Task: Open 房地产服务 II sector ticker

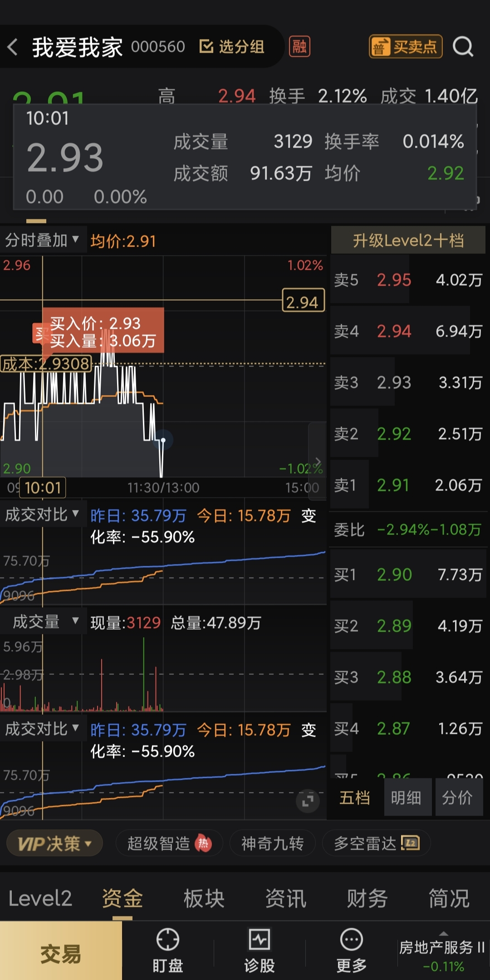Action: pyautogui.click(x=442, y=955)
